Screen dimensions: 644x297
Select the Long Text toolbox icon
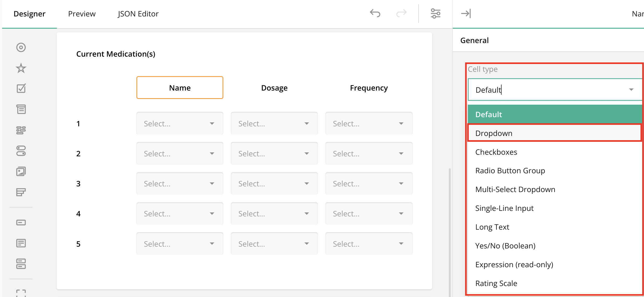(x=21, y=243)
